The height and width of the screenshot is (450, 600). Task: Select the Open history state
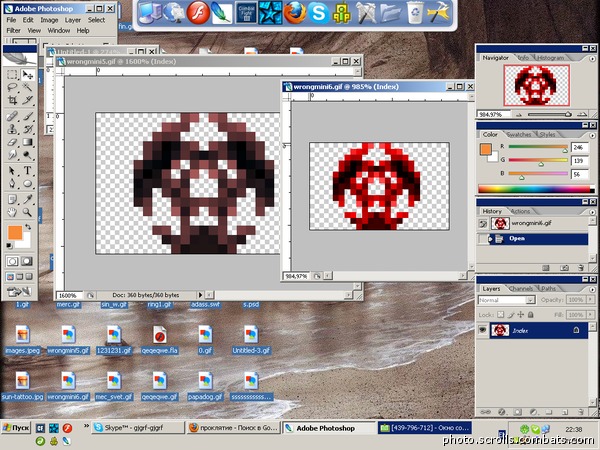(532, 239)
